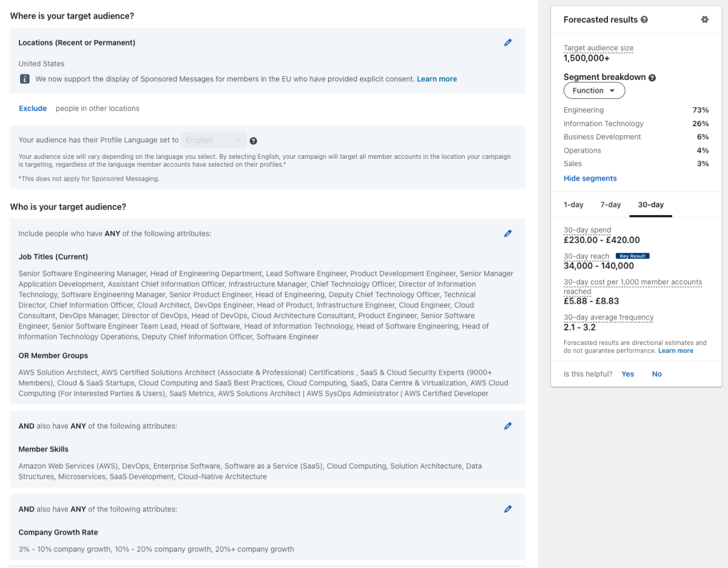Open the Function segment dropdown
The height and width of the screenshot is (568, 728).
[594, 90]
